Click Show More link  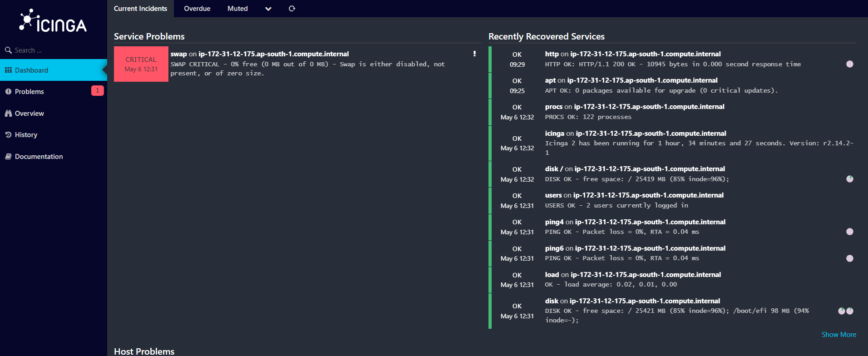click(838, 335)
